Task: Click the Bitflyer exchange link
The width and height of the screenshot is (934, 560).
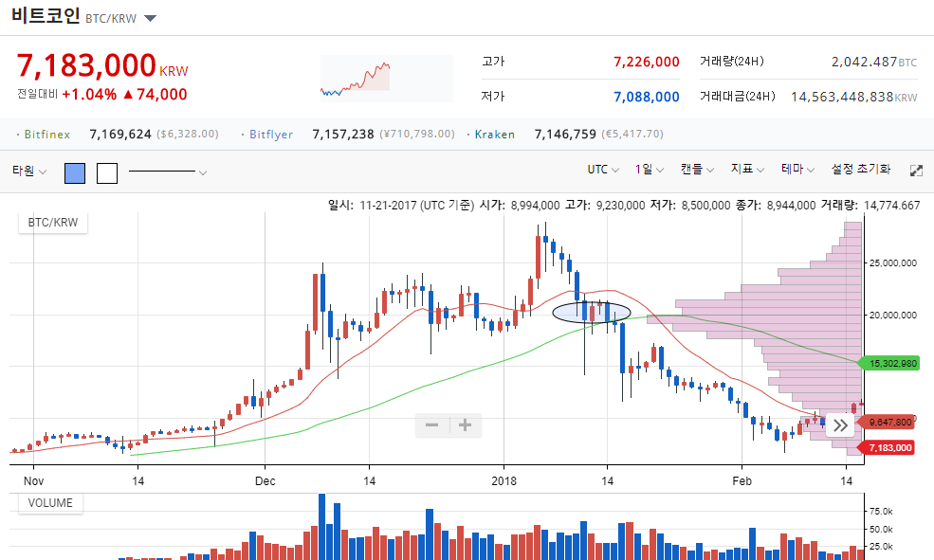Action: tap(271, 135)
